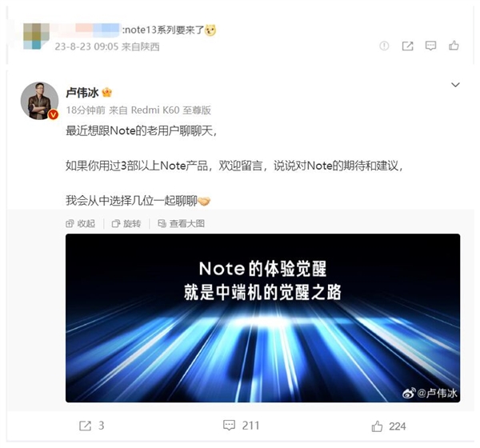This screenshot has width=480, height=448.
Task: Click the repost icon with count 3
Action: point(85,426)
